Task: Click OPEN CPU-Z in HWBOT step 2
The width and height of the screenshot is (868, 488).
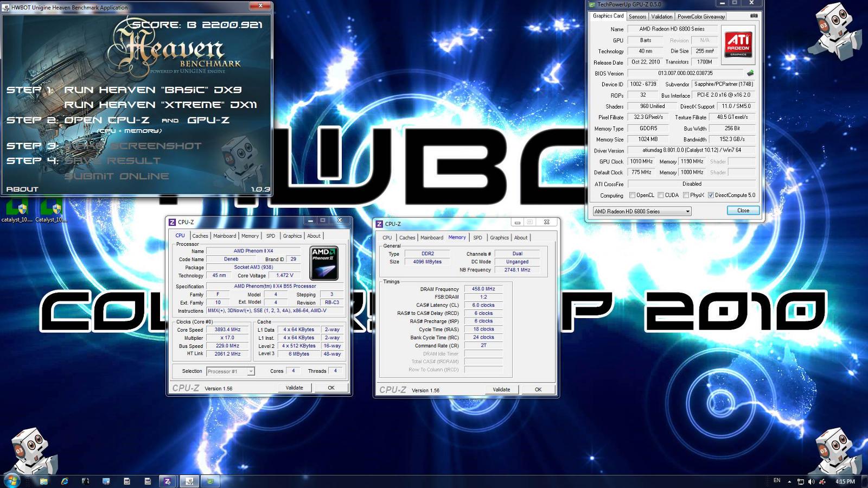Action: click(x=107, y=120)
